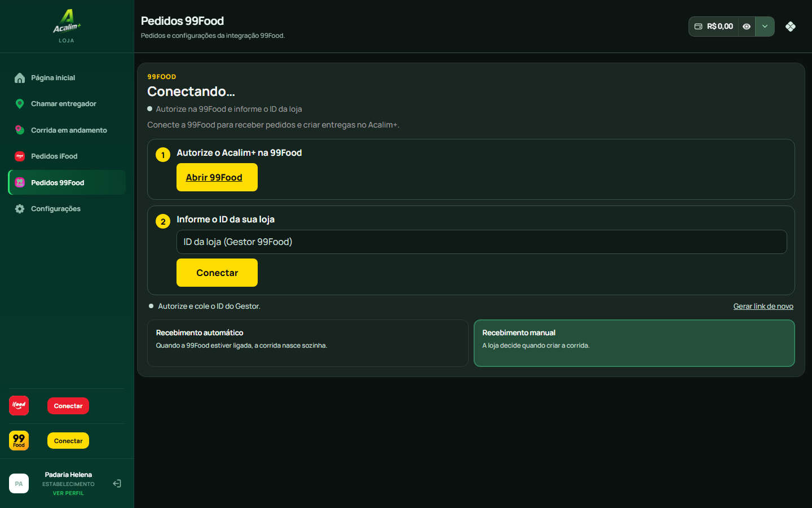
Task: Click the 99Food icon beside Pedidos 99Food
Action: tap(20, 182)
